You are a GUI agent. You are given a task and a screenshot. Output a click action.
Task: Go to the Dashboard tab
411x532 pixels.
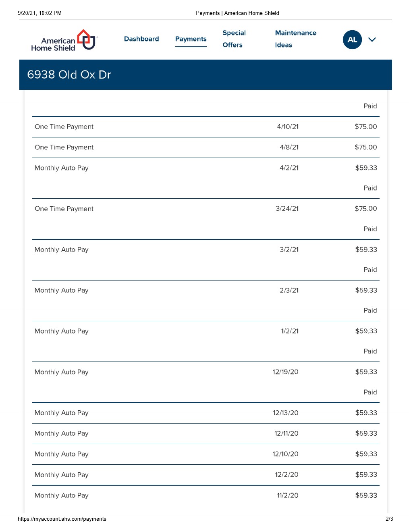pos(141,39)
